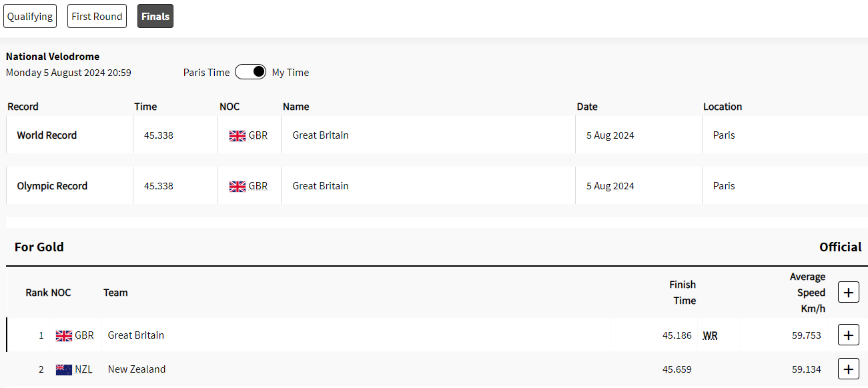This screenshot has width=868, height=388.
Task: Select the My Time label
Action: point(290,72)
